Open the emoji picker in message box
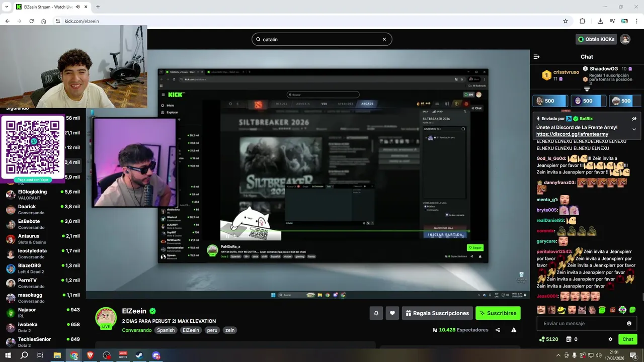The width and height of the screenshot is (644, 362). pos(629,323)
